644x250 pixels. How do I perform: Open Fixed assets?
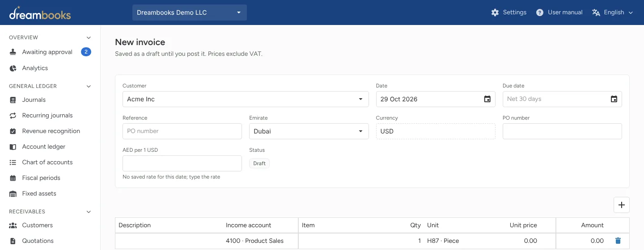coord(39,194)
